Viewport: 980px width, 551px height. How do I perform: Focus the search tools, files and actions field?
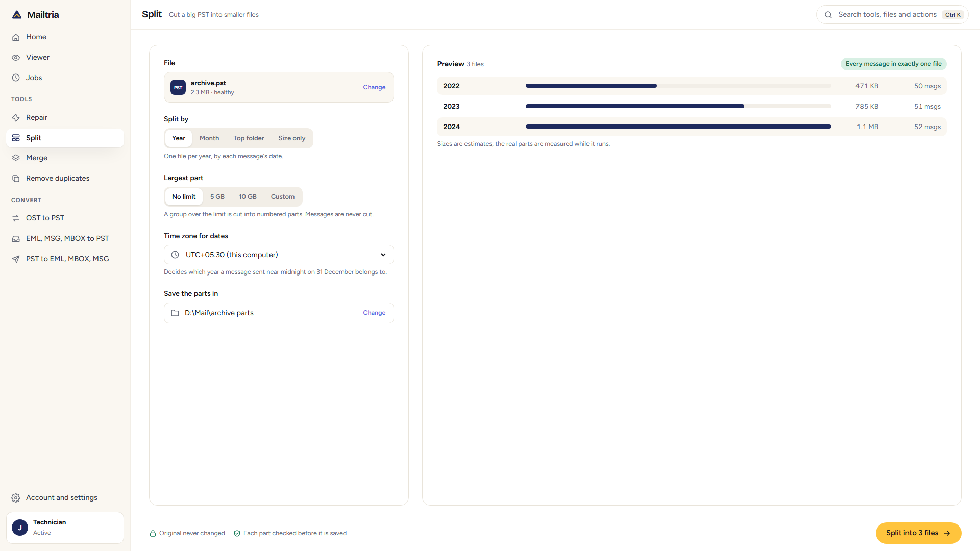click(x=892, y=15)
